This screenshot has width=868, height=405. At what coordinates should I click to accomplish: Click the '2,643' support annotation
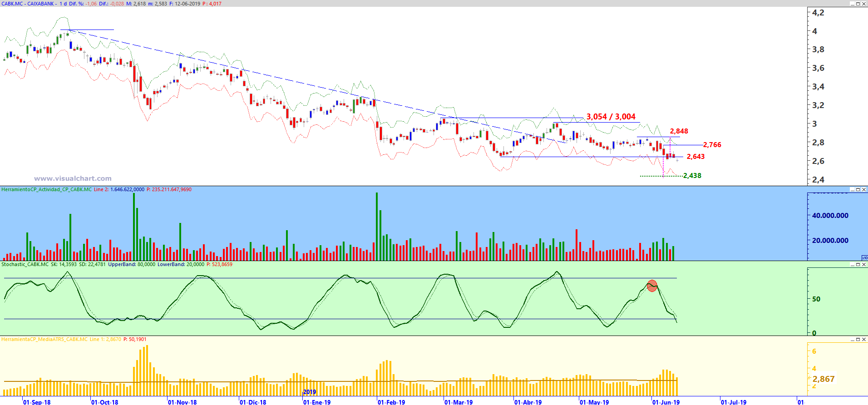pyautogui.click(x=696, y=157)
